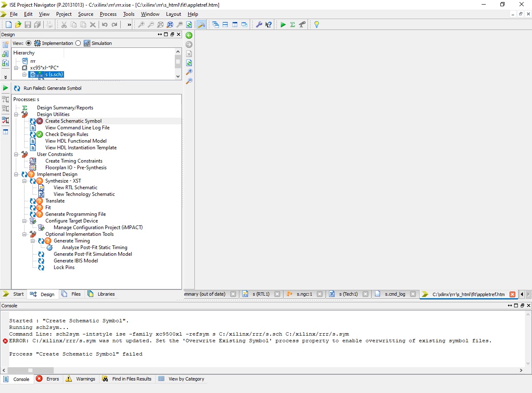The image size is (532, 393).
Task: Click the Sigma design summary toolbar icon
Action: (x=293, y=25)
